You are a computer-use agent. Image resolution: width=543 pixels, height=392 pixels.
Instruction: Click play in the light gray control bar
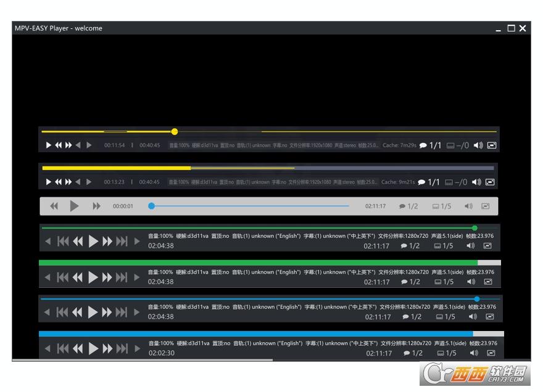74,206
